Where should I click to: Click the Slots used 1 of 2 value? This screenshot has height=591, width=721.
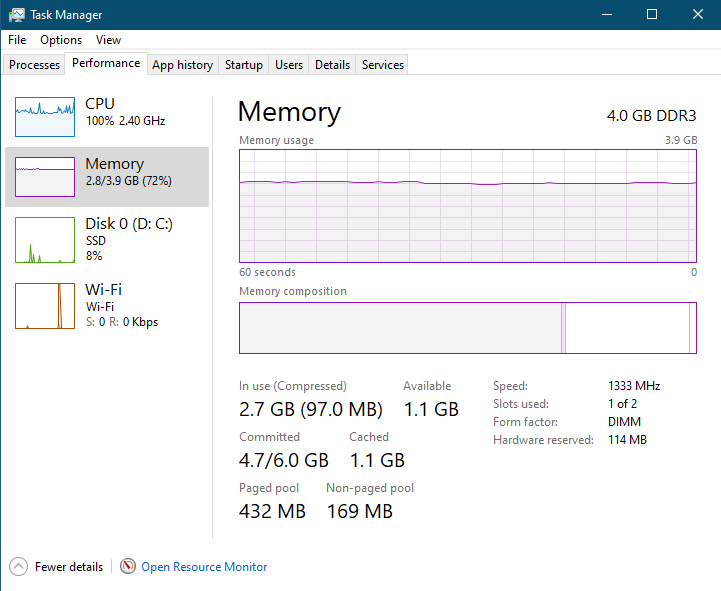click(622, 404)
